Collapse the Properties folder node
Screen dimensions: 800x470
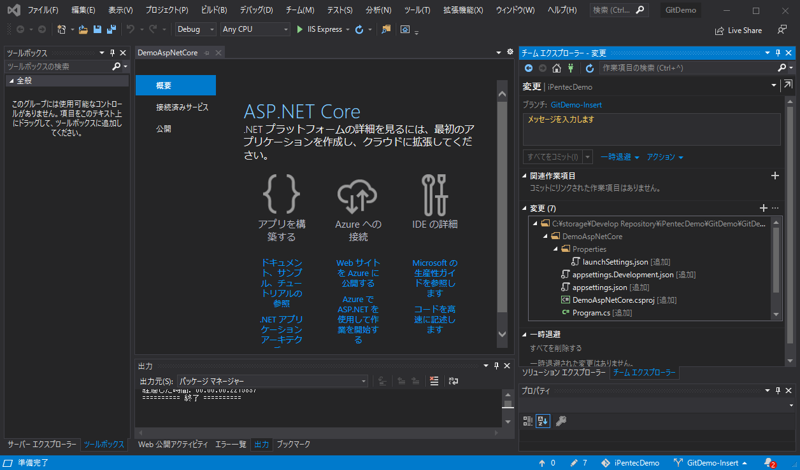coord(556,249)
